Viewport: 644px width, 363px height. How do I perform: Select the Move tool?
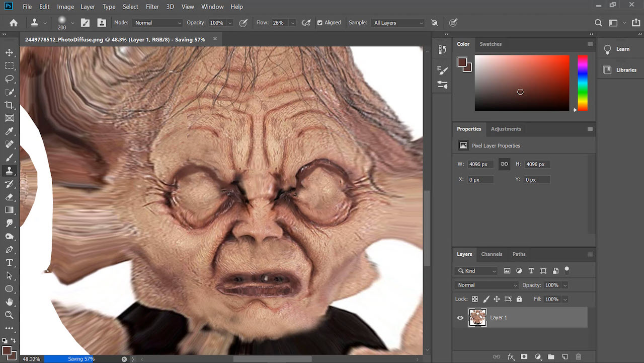click(x=9, y=53)
